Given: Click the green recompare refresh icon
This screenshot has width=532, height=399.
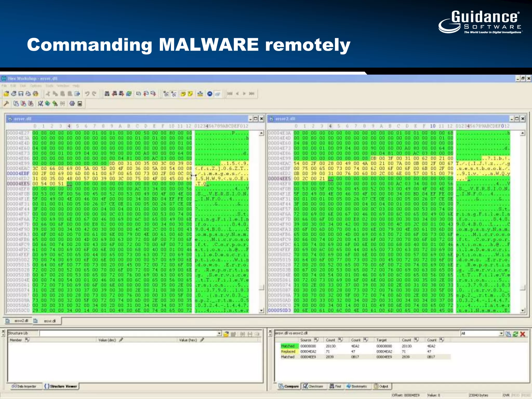Looking at the screenshot, I should coord(516,334).
